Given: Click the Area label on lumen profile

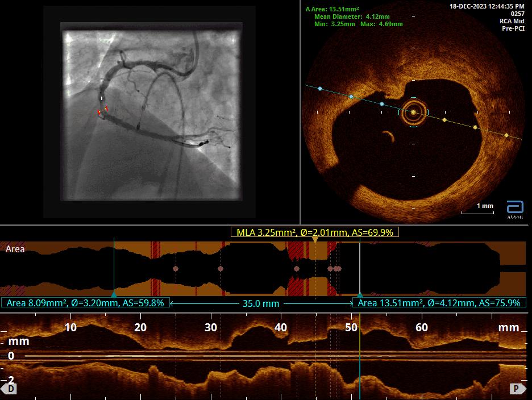Looking at the screenshot, I should (x=15, y=249).
